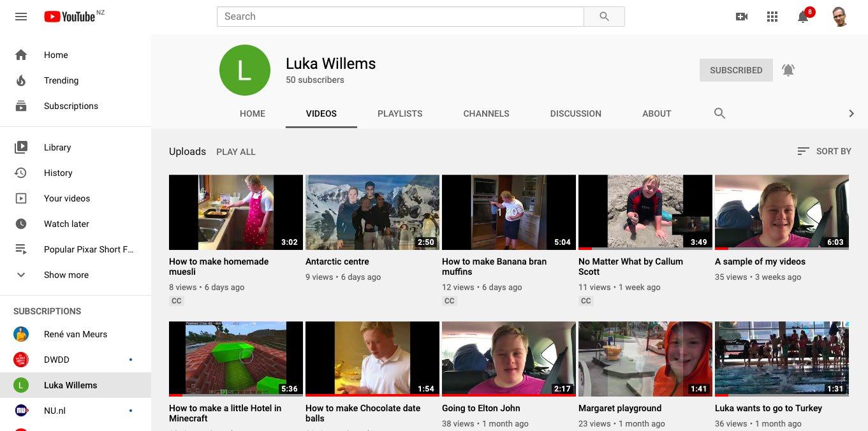The height and width of the screenshot is (431, 868).
Task: Open the Channels tab
Action: point(486,113)
